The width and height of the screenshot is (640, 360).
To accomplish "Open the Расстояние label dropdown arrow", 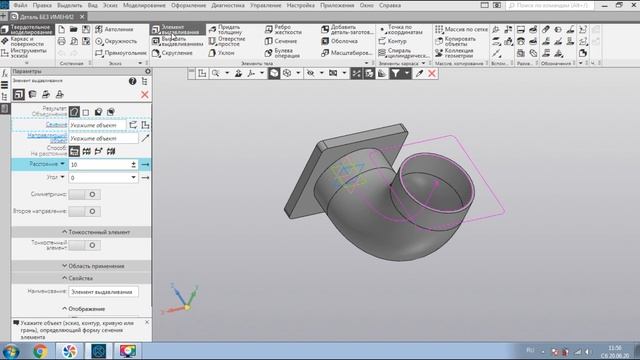I will point(62,164).
